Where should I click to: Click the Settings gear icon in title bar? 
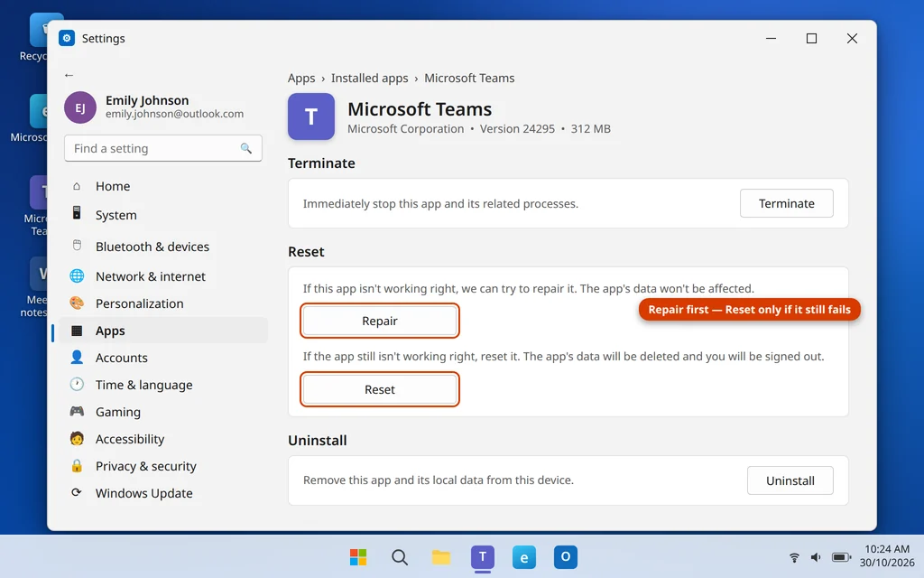[67, 38]
